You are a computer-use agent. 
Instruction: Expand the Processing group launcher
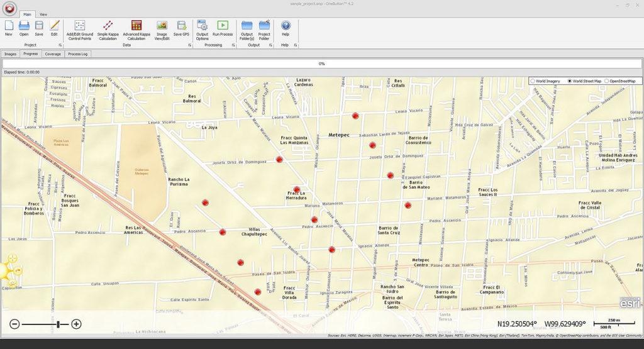[x=233, y=45]
